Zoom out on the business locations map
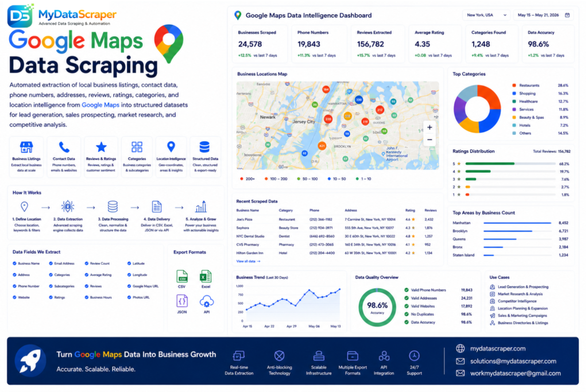Viewport: 588px width, 392px height. click(x=430, y=140)
